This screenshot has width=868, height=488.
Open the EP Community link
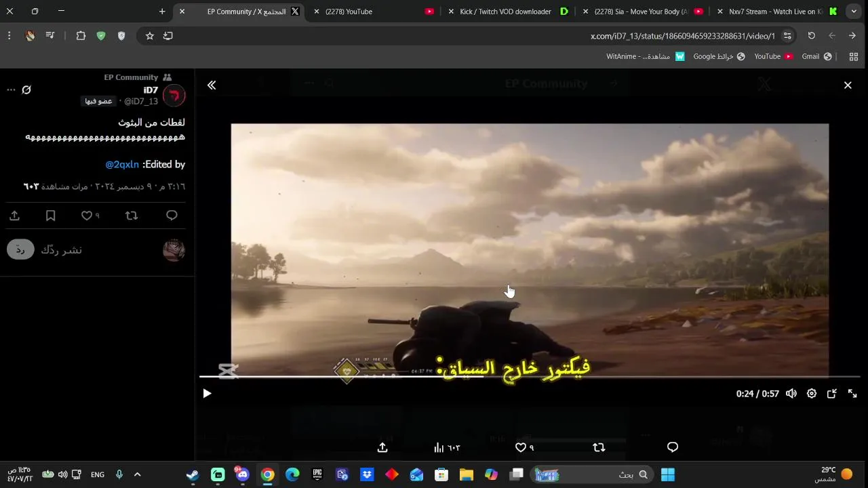pos(131,77)
